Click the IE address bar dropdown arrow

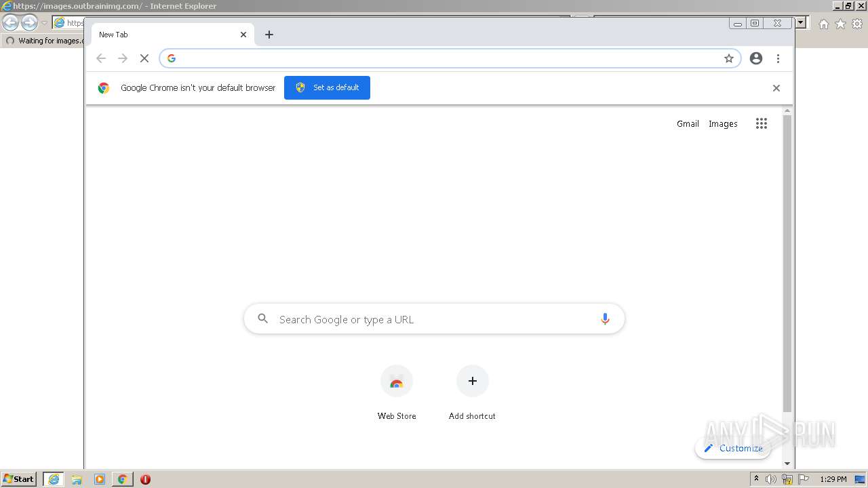[x=801, y=23]
